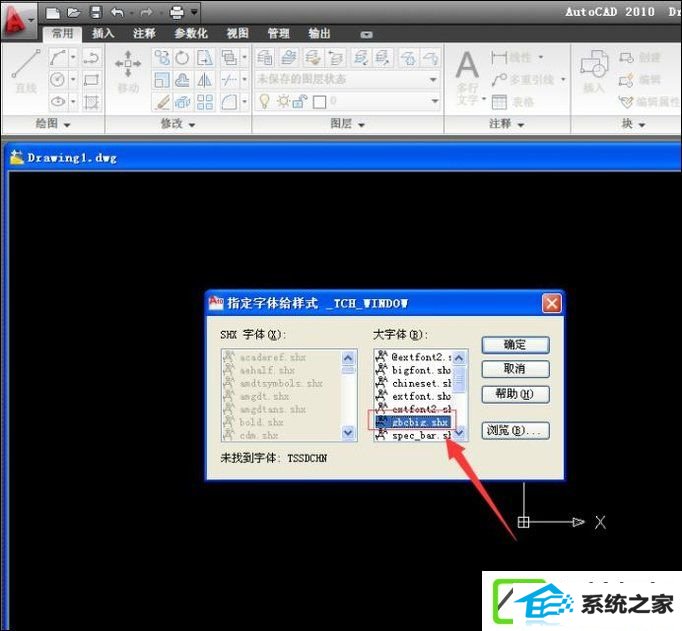The image size is (682, 631).
Task: Switch to the 视图 ribbon tab
Action: click(x=237, y=33)
